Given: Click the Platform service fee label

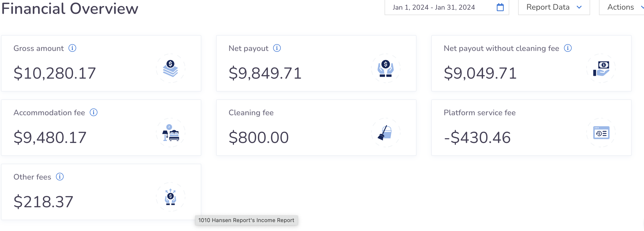Looking at the screenshot, I should coord(480,113).
